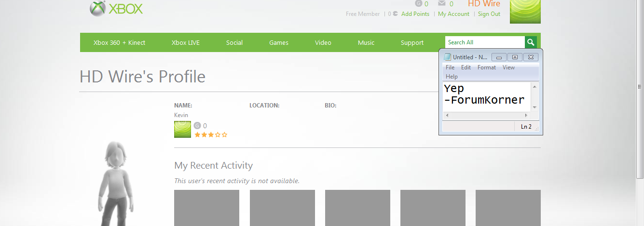Screen dimensions: 644x226
Task: Maximize the Notepad window
Action: (515, 57)
